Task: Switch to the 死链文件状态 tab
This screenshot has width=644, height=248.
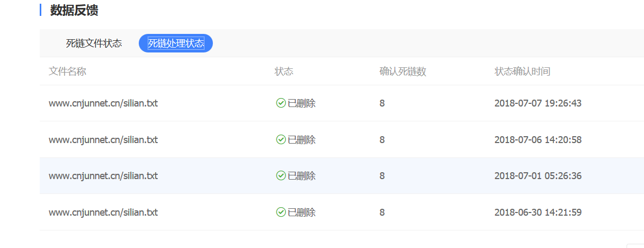Action: [94, 43]
